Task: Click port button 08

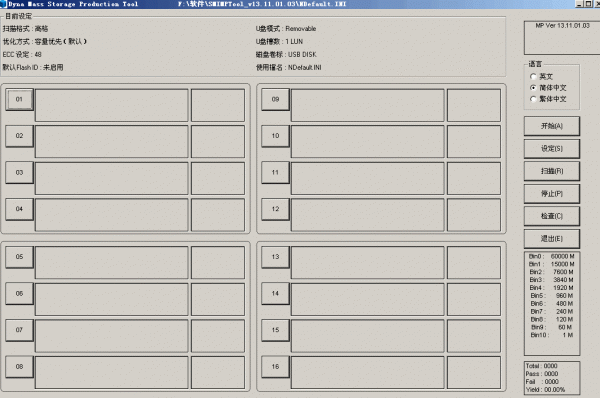Action: click(x=19, y=367)
